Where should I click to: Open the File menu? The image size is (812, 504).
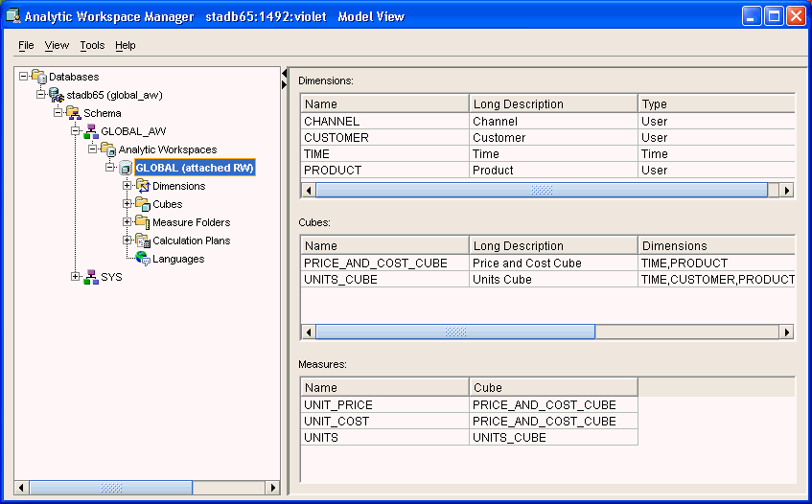26,45
